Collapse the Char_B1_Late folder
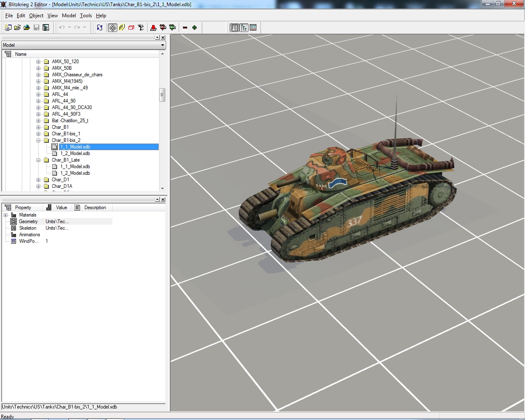Viewport: 525px width, 420px height. [x=39, y=160]
